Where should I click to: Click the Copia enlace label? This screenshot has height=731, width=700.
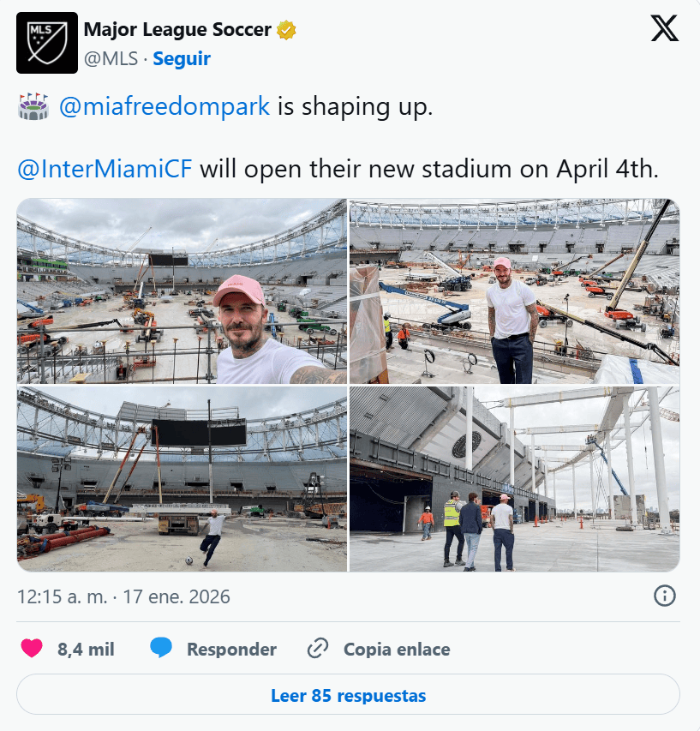397,650
